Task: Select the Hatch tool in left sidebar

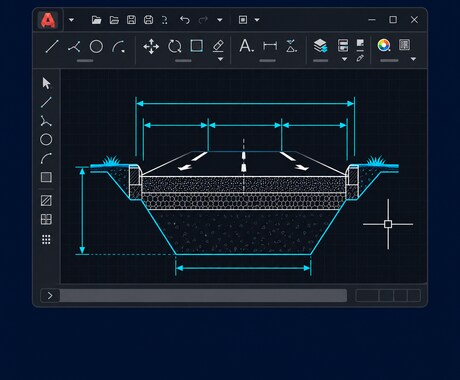Action: [x=46, y=201]
